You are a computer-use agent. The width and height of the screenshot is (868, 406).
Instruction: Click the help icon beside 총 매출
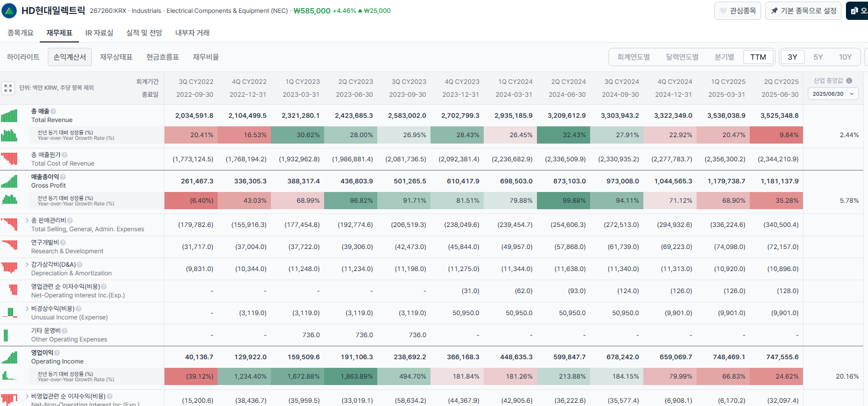click(53, 111)
